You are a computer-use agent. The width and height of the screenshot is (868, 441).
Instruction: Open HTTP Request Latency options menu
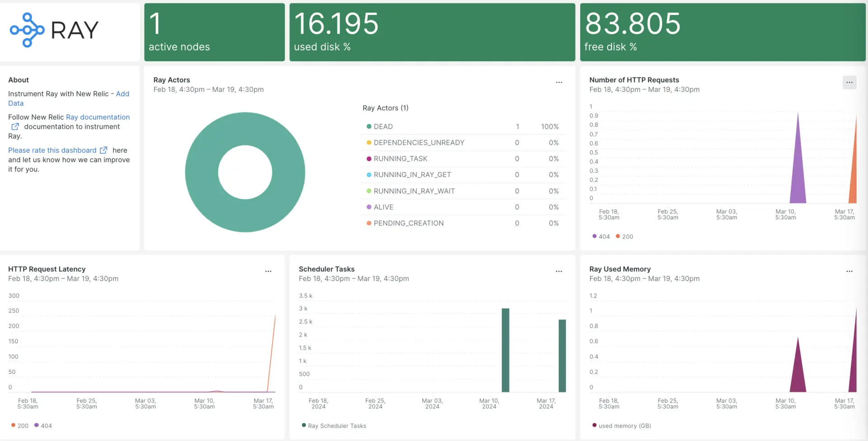coord(268,271)
